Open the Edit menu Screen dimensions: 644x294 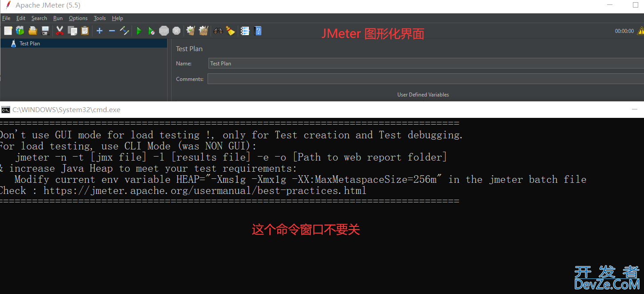pyautogui.click(x=21, y=18)
